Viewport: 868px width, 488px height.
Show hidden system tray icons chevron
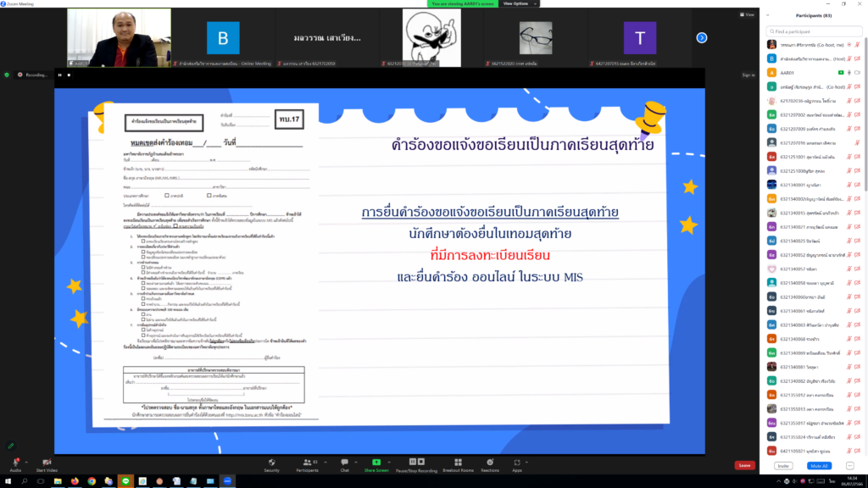click(779, 481)
